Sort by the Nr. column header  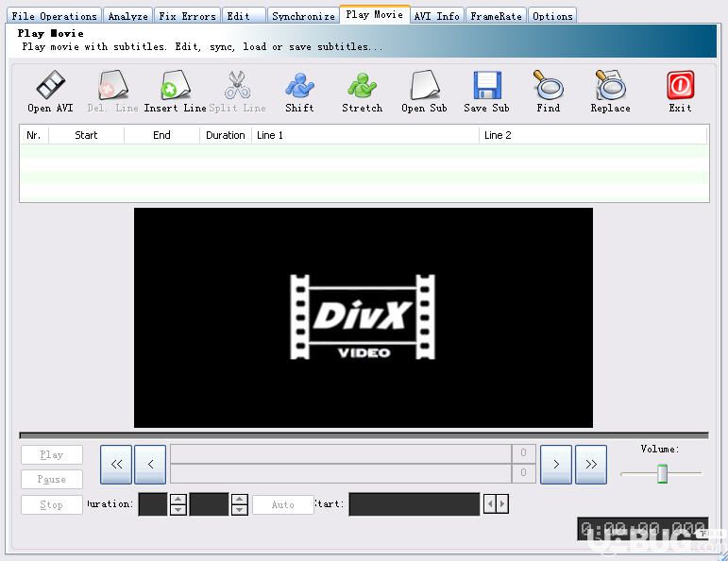click(x=34, y=135)
